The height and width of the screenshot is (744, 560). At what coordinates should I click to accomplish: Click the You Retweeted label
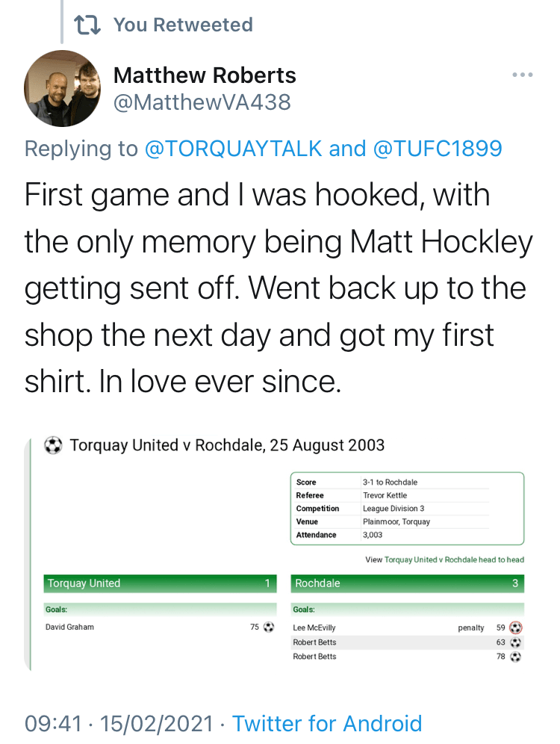[183, 25]
